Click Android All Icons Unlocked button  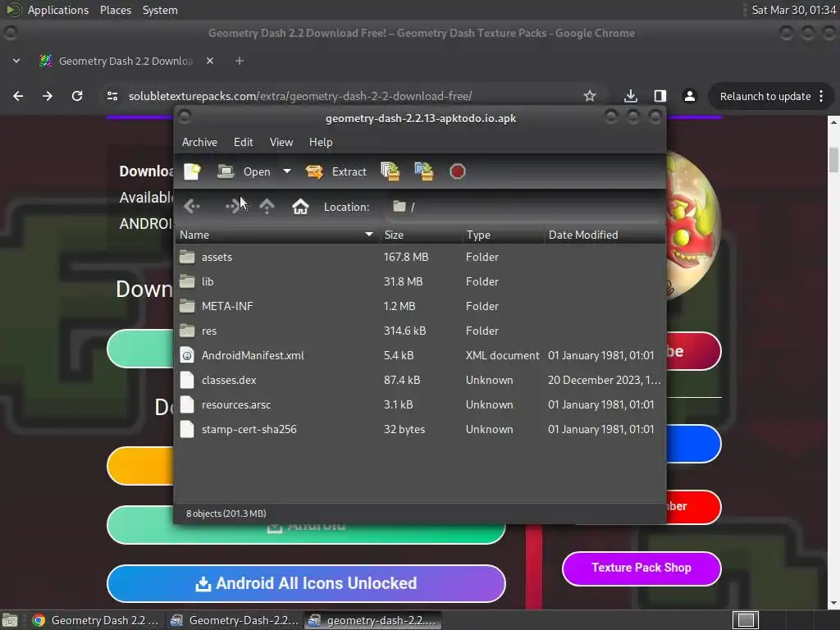pos(306,583)
